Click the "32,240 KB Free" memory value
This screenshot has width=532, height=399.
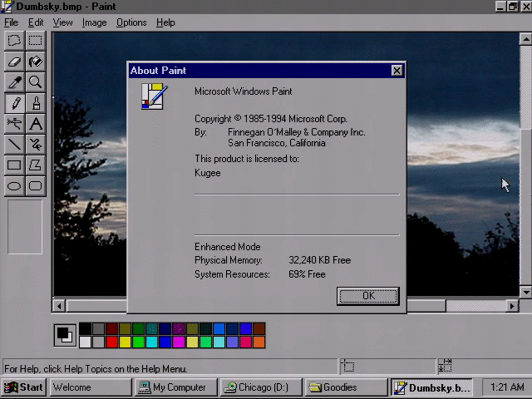click(319, 260)
